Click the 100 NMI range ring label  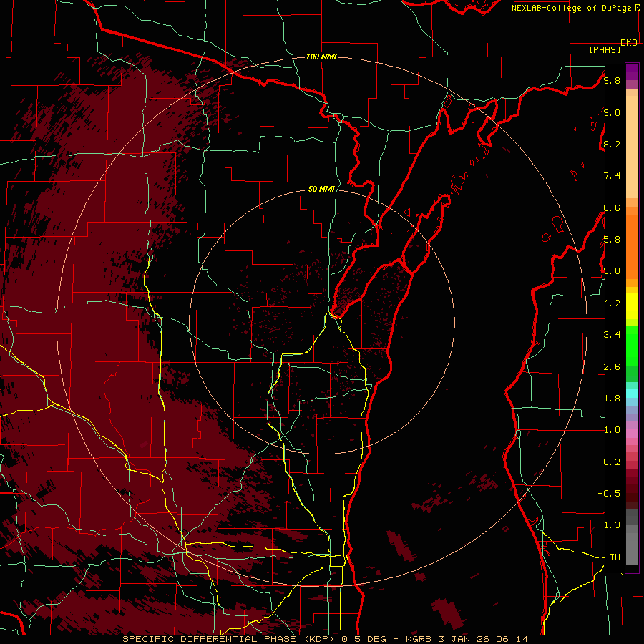(321, 57)
